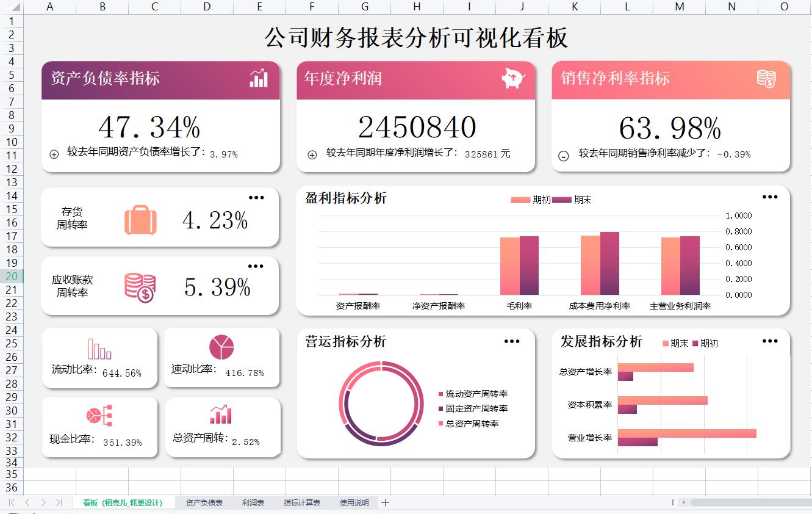Click the orange 期末 legend swatch in 发展指标分析
This screenshot has width=812, height=514.
click(664, 342)
